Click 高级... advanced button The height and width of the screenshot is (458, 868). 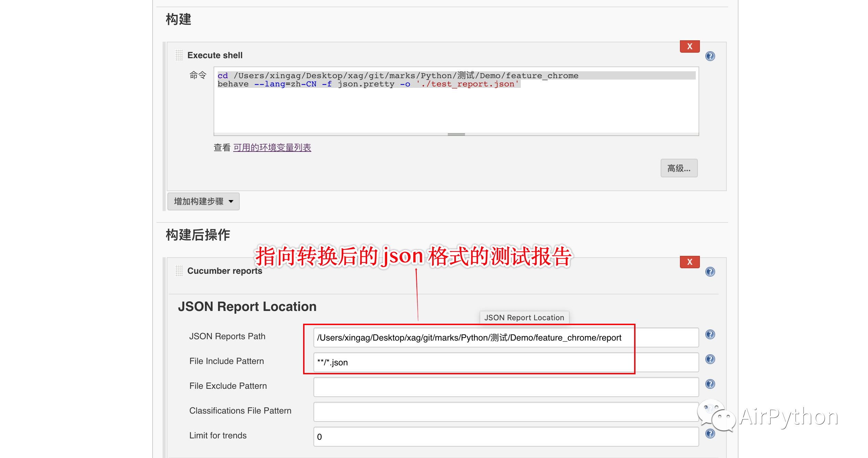679,168
